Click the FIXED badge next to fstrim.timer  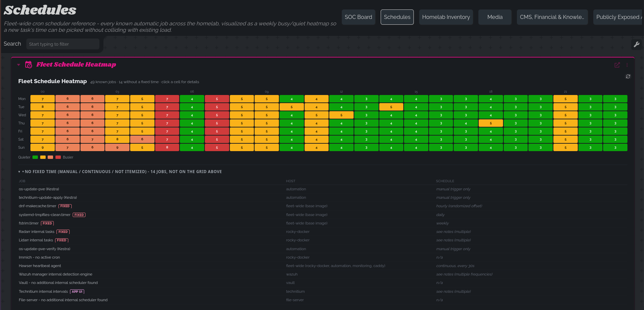pos(47,223)
